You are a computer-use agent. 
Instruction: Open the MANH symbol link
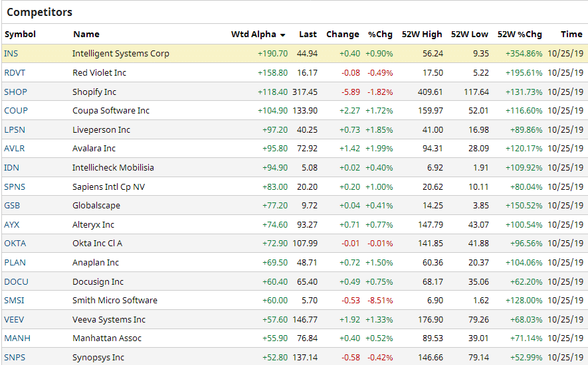(x=17, y=338)
